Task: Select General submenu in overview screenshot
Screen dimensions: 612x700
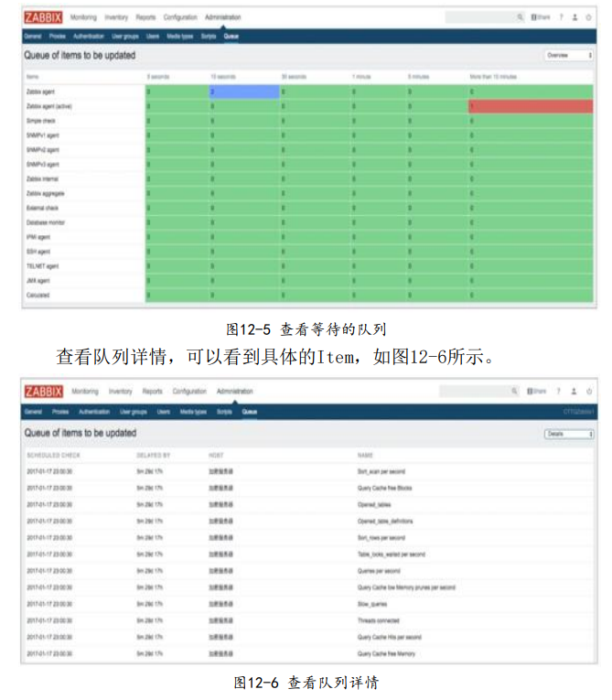Action: 33,37
